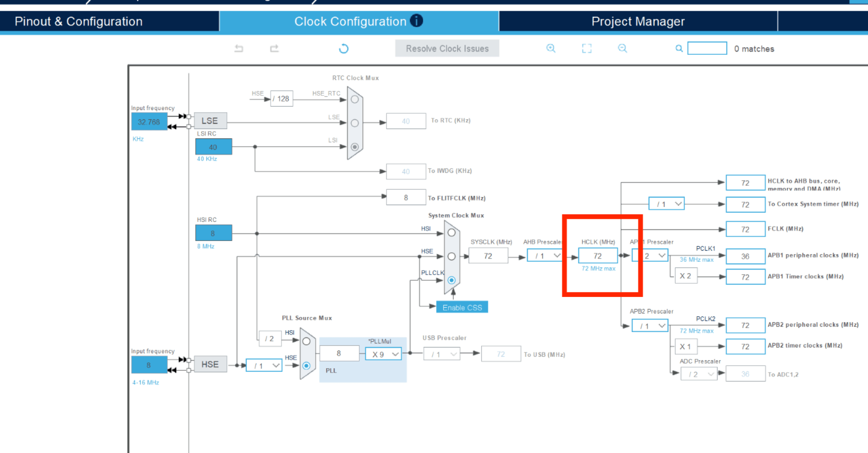
Task: Click the undo arrow icon
Action: coord(239,49)
